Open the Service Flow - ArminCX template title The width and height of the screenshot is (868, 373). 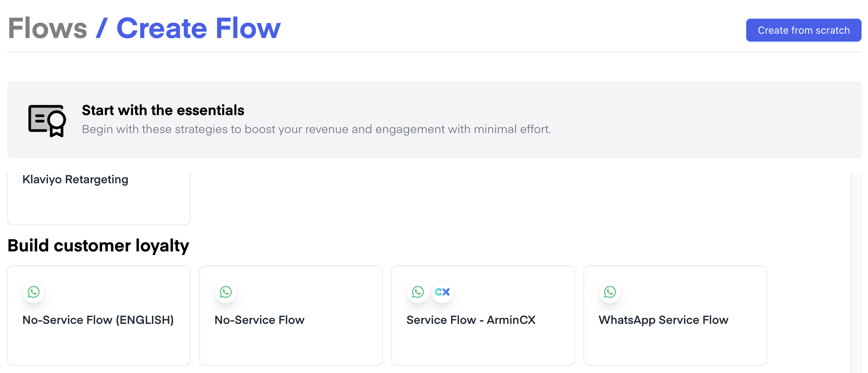[x=471, y=320]
